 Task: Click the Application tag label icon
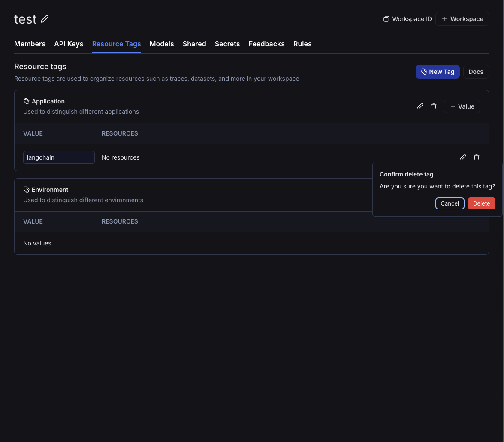26,101
